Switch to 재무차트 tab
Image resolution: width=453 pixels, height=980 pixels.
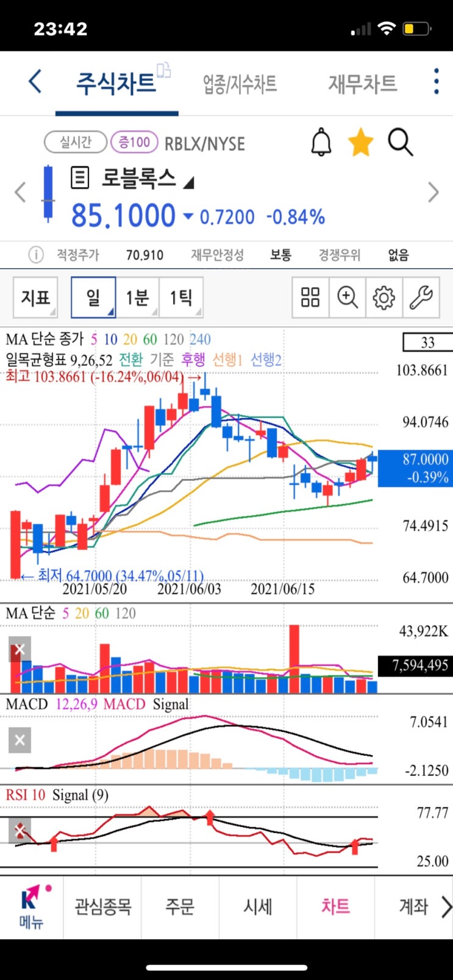(363, 83)
